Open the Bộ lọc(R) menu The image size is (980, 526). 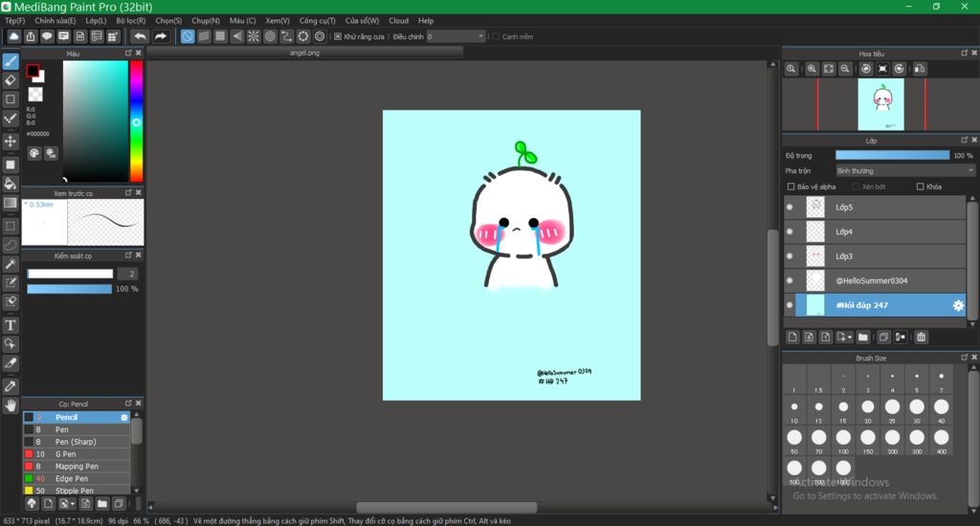(x=130, y=21)
